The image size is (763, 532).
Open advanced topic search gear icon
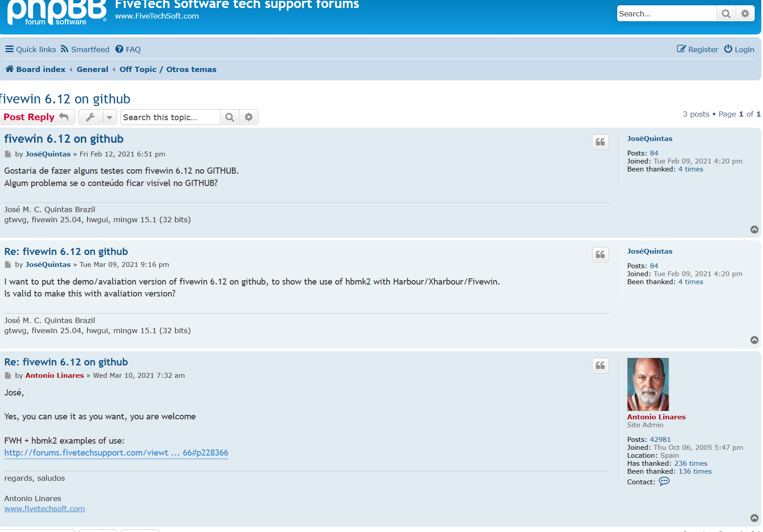point(249,117)
